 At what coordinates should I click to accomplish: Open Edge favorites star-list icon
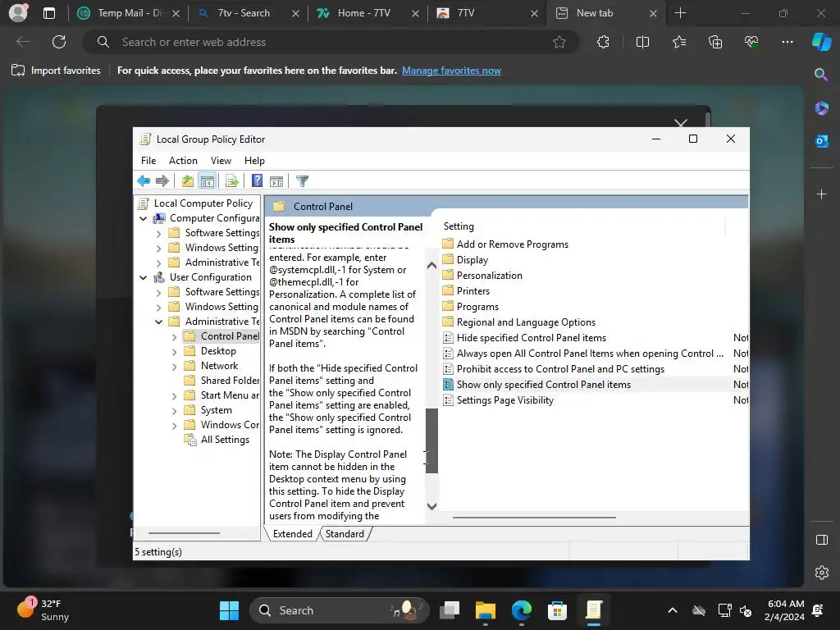coord(678,42)
